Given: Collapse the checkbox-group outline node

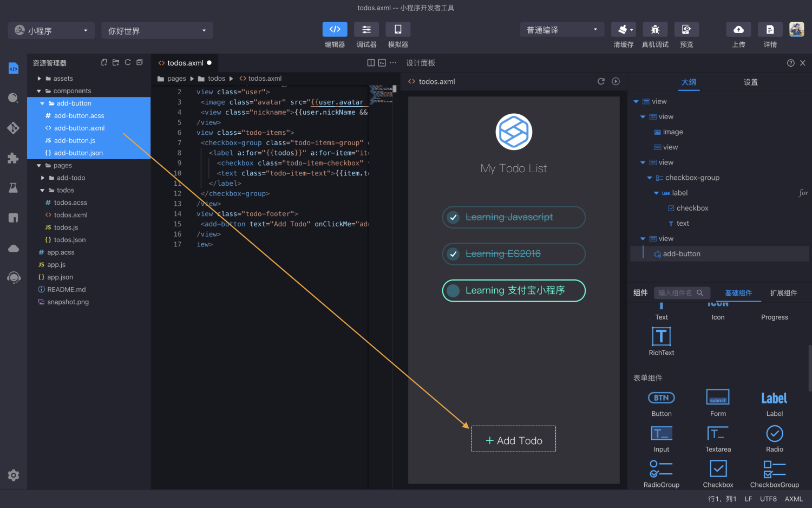Looking at the screenshot, I should (650, 178).
